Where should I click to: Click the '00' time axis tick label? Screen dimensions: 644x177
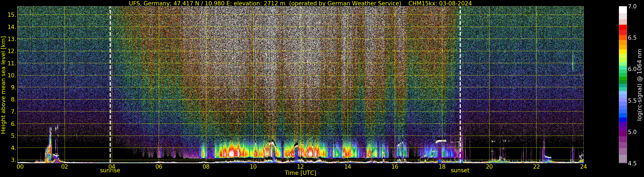(x=20, y=167)
